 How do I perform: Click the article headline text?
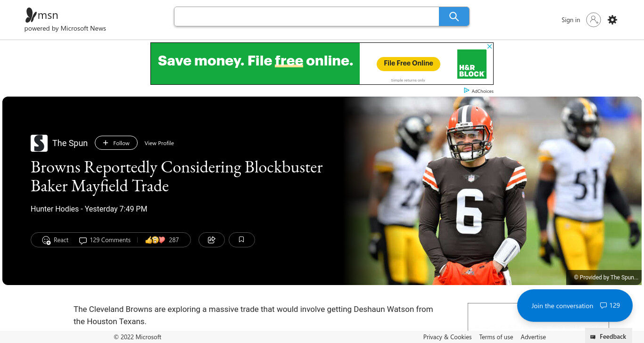177,176
